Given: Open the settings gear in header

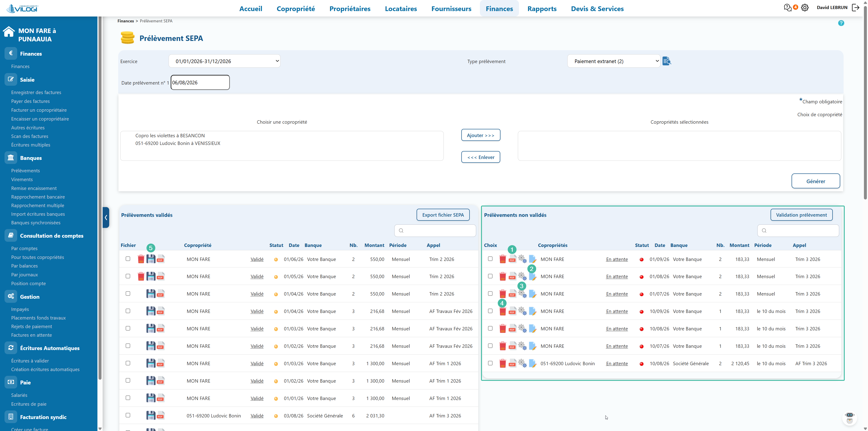Looking at the screenshot, I should point(805,7).
